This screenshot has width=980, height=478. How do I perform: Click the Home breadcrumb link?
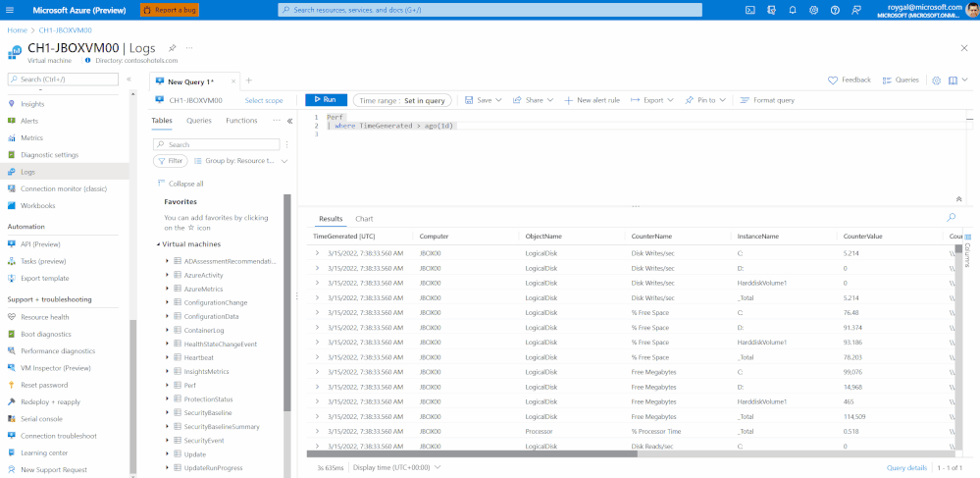17,30
